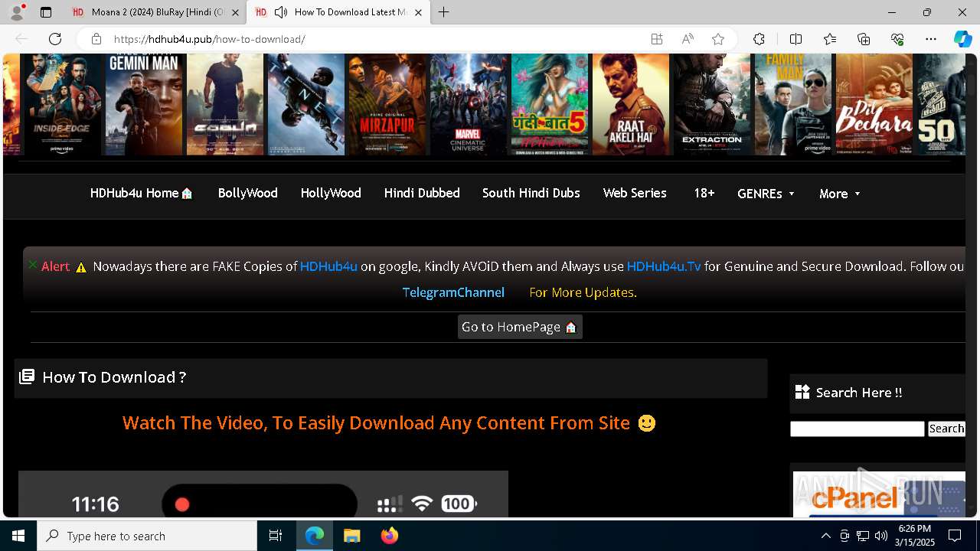
Task: Open the taskbar clock and date
Action: (x=916, y=536)
